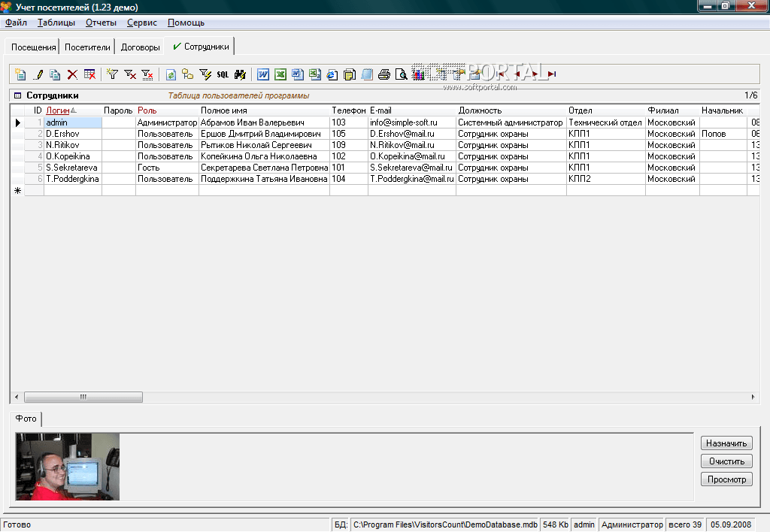Click horizontal scrollbar left arrow
The height and width of the screenshot is (532, 770).
pyautogui.click(x=17, y=397)
